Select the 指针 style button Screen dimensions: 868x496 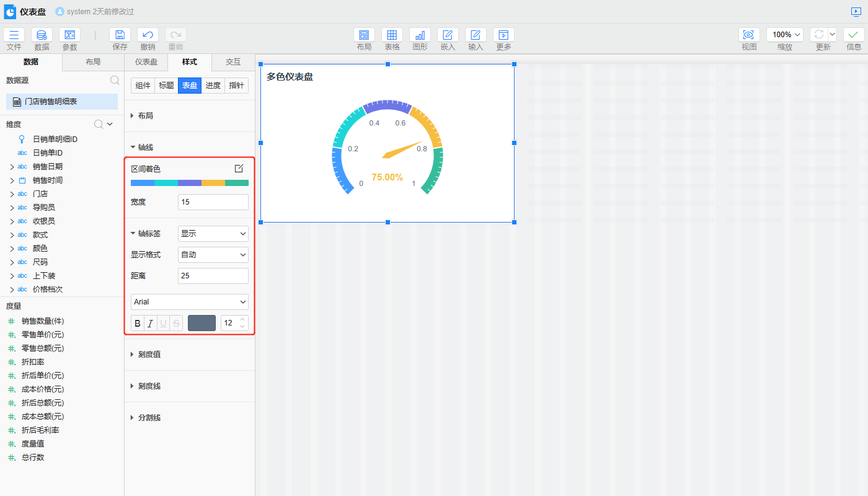236,86
